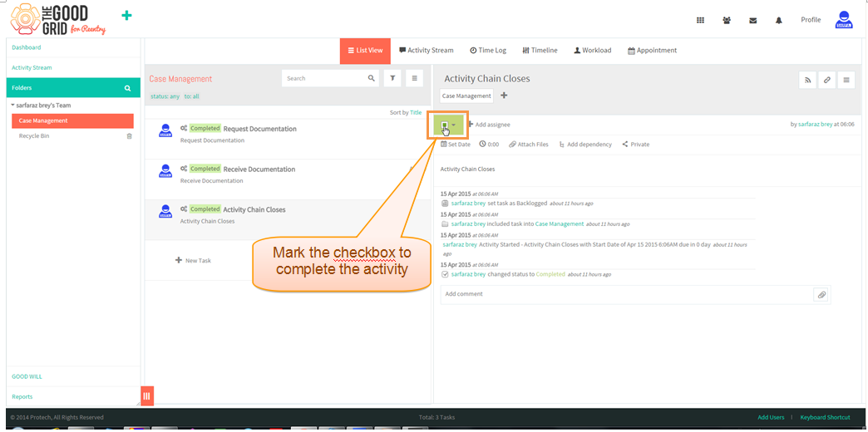Click the RSS feed icon in the task detail header
Image resolution: width=868 pixels, height=432 pixels.
click(807, 80)
